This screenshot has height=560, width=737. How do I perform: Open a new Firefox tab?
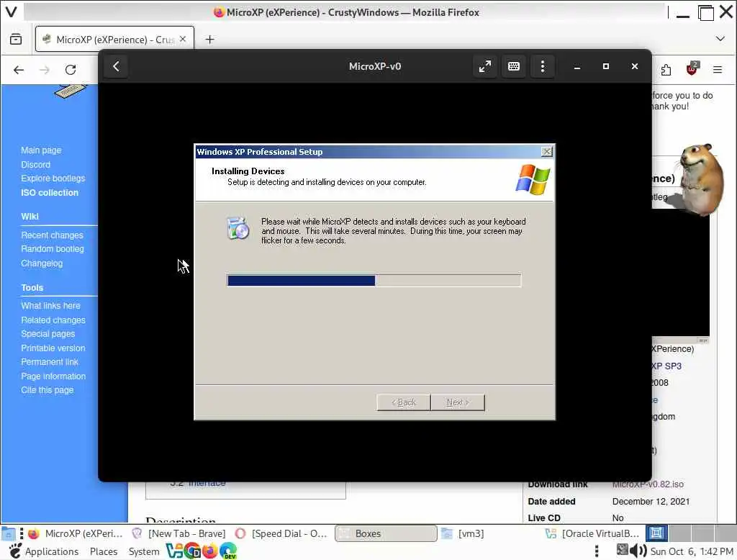pos(209,40)
